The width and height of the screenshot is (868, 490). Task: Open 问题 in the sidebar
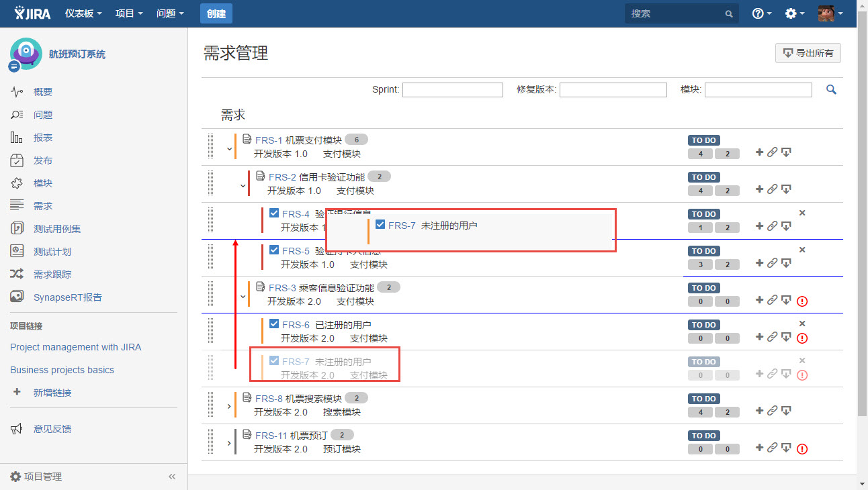pyautogui.click(x=43, y=115)
